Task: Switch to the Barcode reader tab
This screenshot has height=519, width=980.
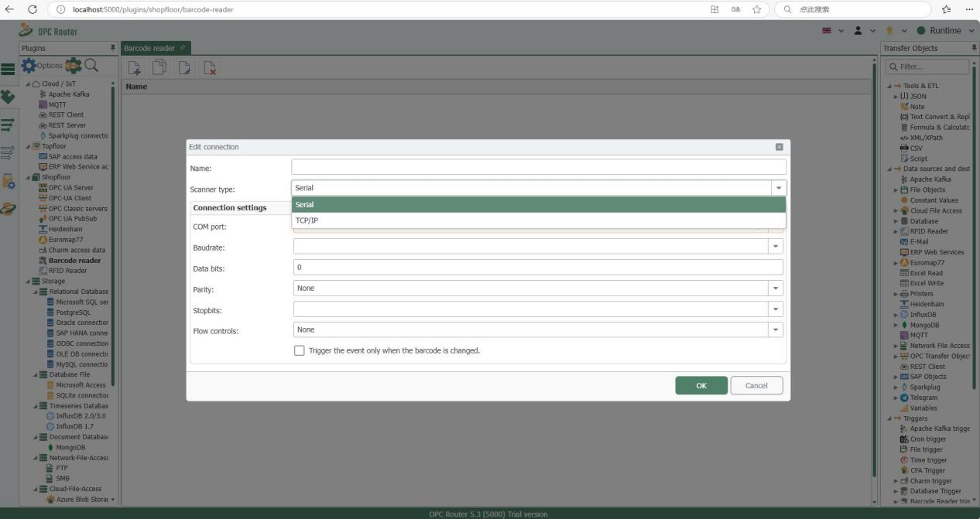Action: [x=150, y=48]
